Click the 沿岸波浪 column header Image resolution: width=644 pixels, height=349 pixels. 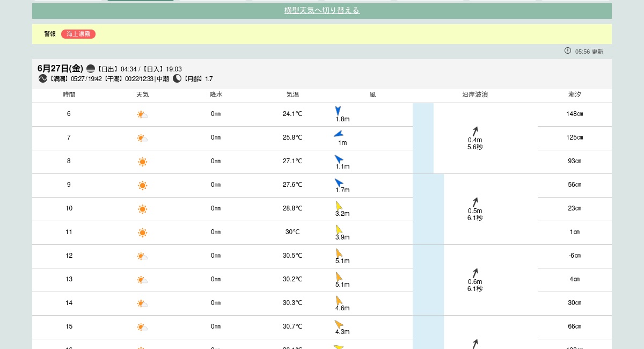475,94
